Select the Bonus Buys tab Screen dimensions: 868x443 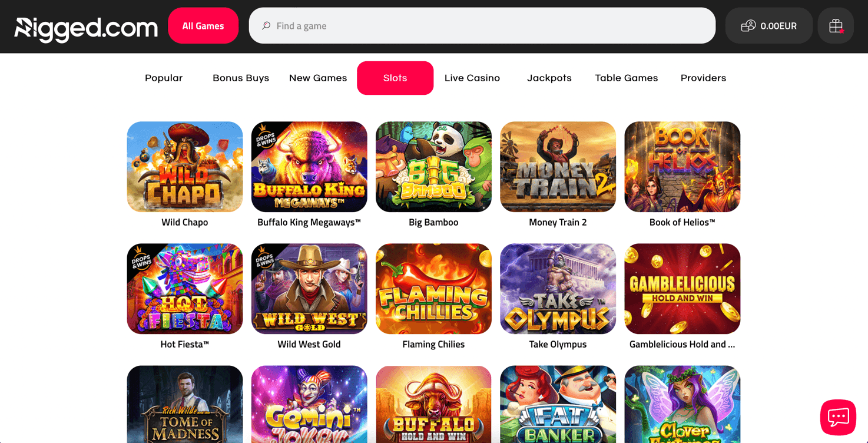pos(241,78)
